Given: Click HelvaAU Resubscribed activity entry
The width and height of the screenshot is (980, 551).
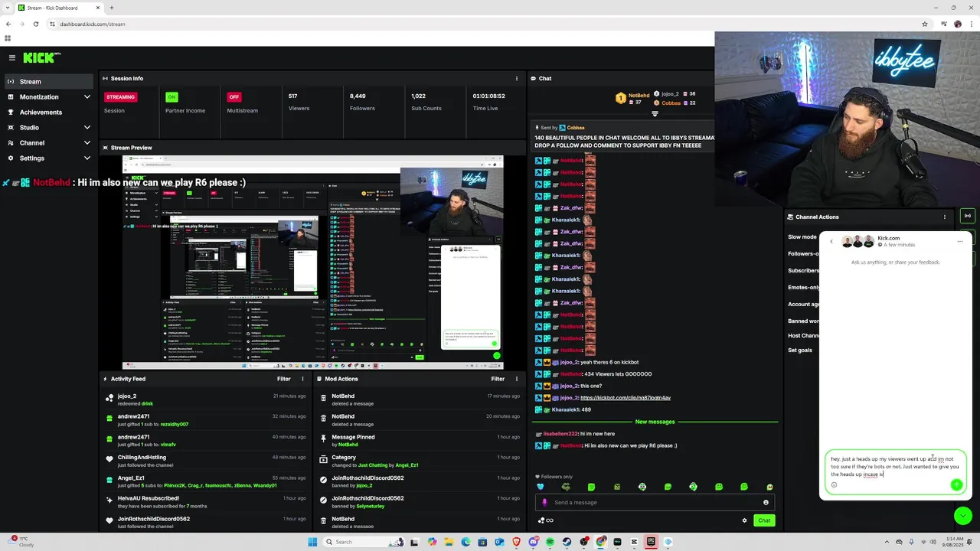Looking at the screenshot, I should pyautogui.click(x=207, y=502).
